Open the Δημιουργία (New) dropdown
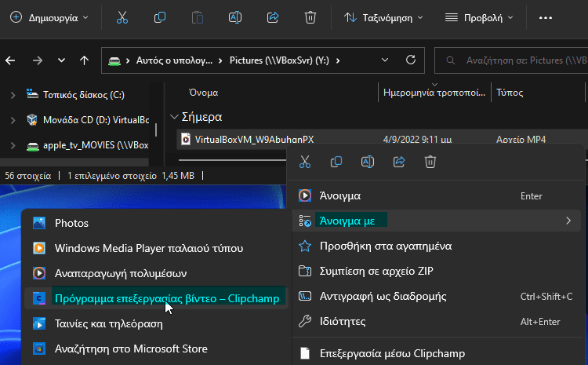This screenshot has height=365, width=588. [x=49, y=17]
